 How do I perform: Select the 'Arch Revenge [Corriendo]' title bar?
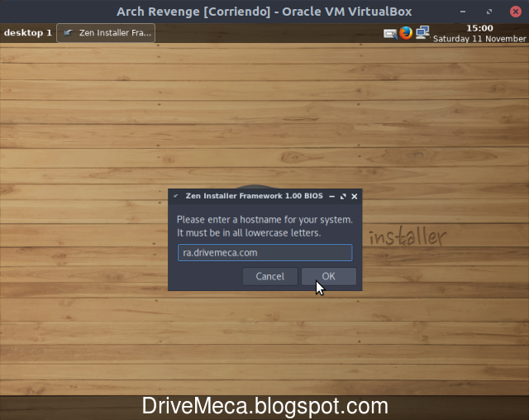coord(264,12)
